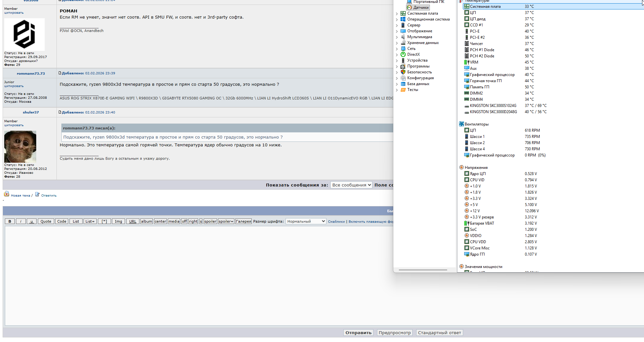Click the post icon beside 02.02.2026 23:40

point(60,112)
